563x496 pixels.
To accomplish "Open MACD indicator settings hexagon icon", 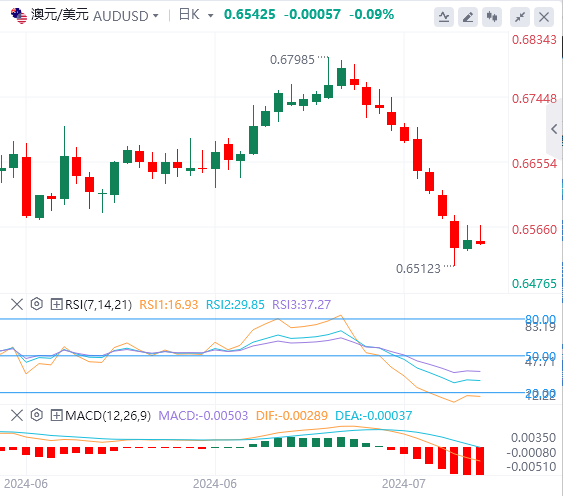I will 37,415.
